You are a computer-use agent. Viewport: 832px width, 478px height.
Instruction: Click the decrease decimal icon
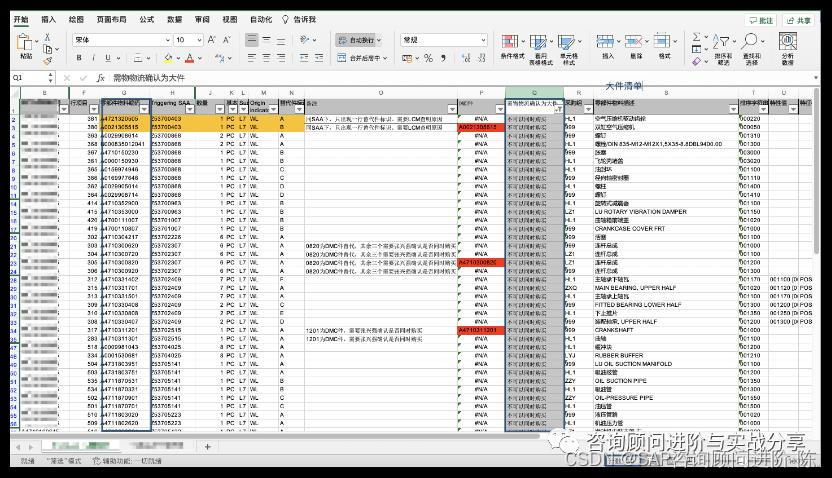(x=481, y=58)
